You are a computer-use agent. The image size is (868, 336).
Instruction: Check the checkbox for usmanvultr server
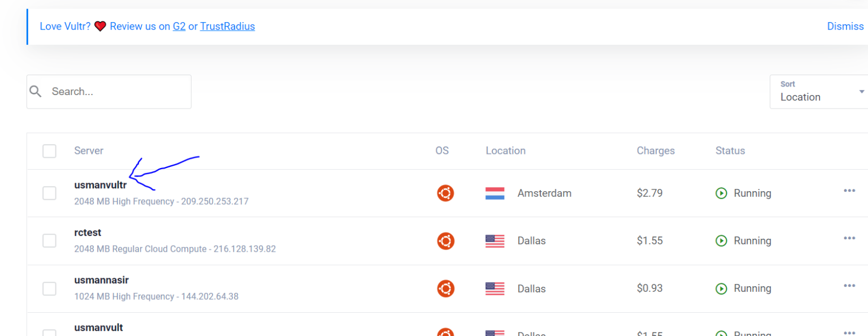tap(49, 193)
